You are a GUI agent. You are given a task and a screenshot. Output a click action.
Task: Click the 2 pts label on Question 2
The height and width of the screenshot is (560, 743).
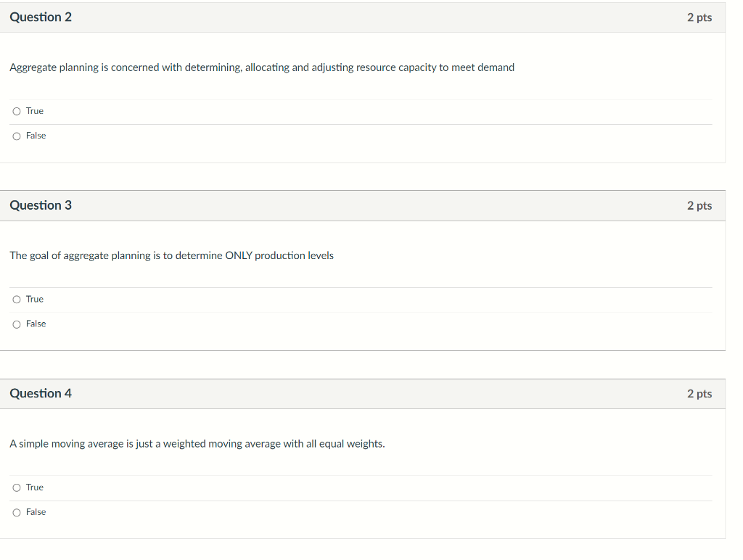pos(699,17)
